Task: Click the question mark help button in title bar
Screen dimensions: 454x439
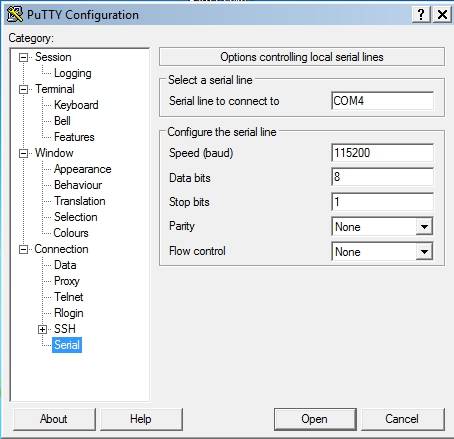Action: (421, 15)
